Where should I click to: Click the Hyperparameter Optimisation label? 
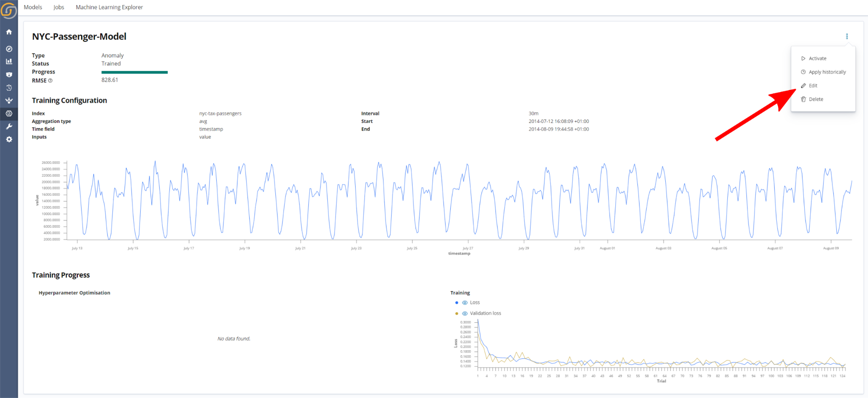point(74,293)
